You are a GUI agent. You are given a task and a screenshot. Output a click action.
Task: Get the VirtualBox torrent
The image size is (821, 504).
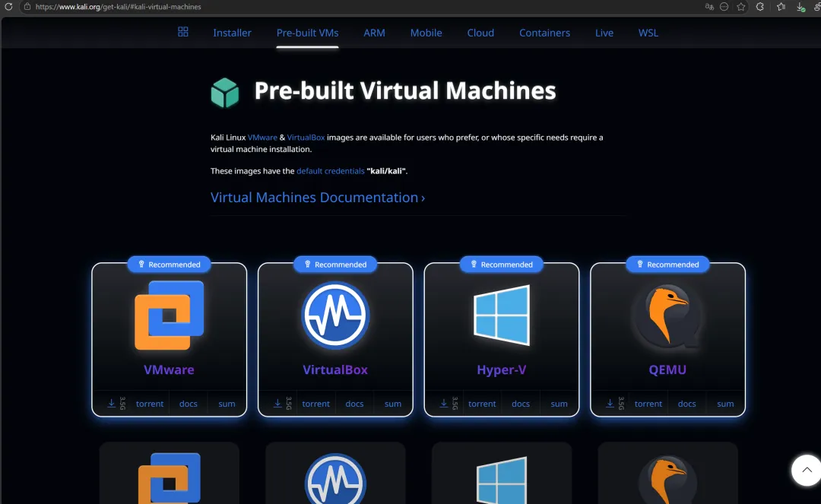[315, 404]
